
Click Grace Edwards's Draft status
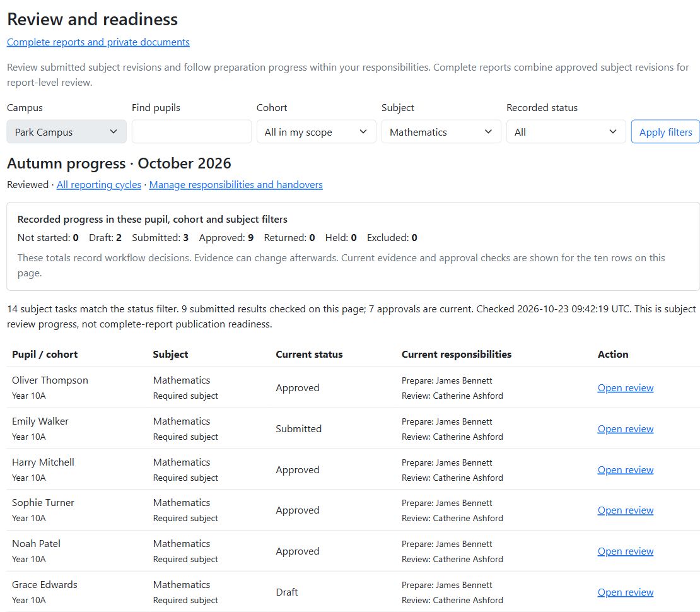click(x=286, y=592)
